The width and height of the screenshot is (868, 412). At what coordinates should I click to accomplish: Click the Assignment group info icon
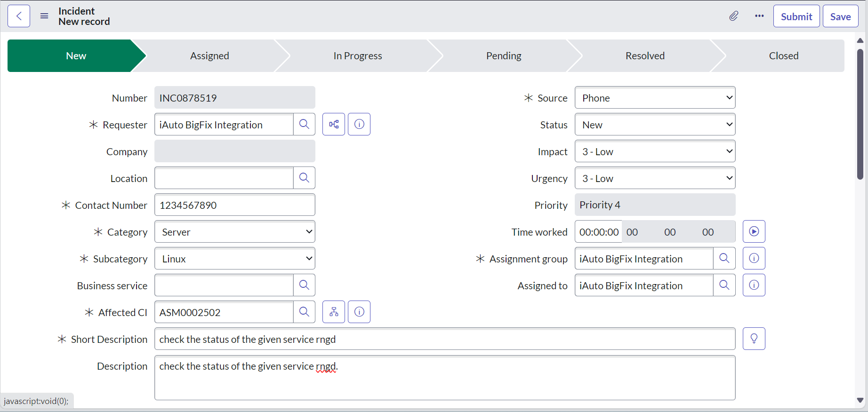coord(754,259)
